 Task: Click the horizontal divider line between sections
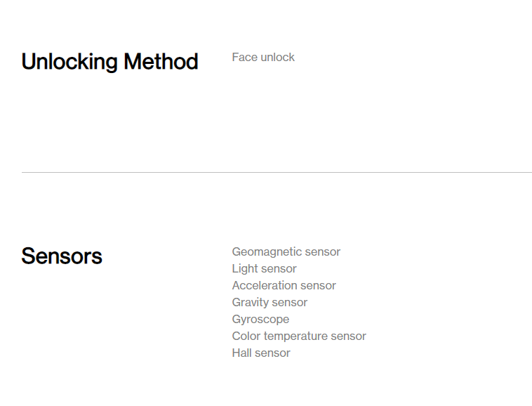point(277,172)
